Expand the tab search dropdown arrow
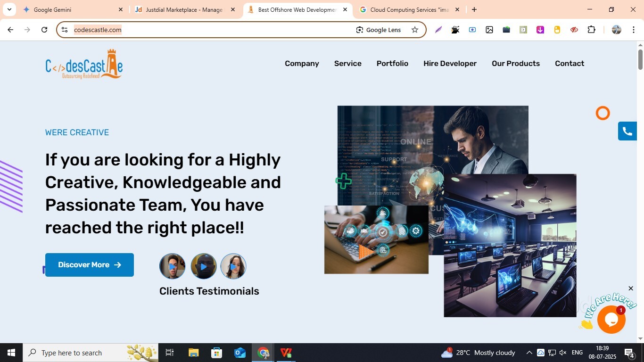 pyautogui.click(x=9, y=9)
